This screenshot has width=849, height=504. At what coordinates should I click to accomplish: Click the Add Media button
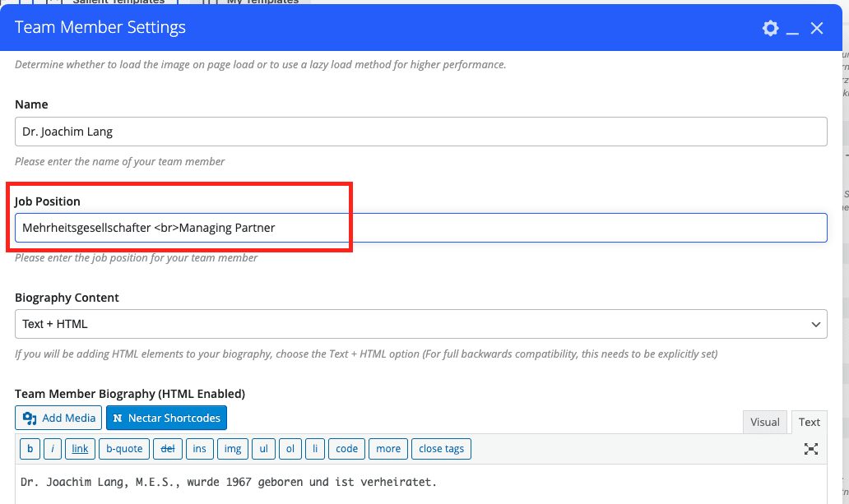point(58,418)
